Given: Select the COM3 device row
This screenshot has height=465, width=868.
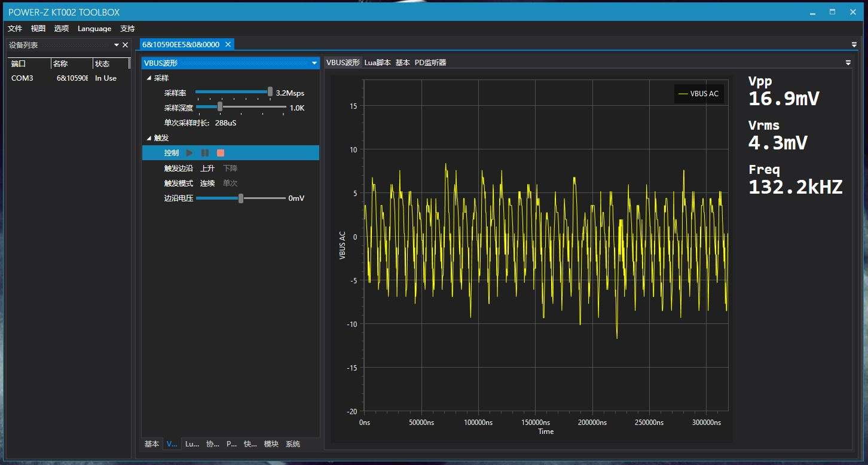Looking at the screenshot, I should click(x=69, y=78).
